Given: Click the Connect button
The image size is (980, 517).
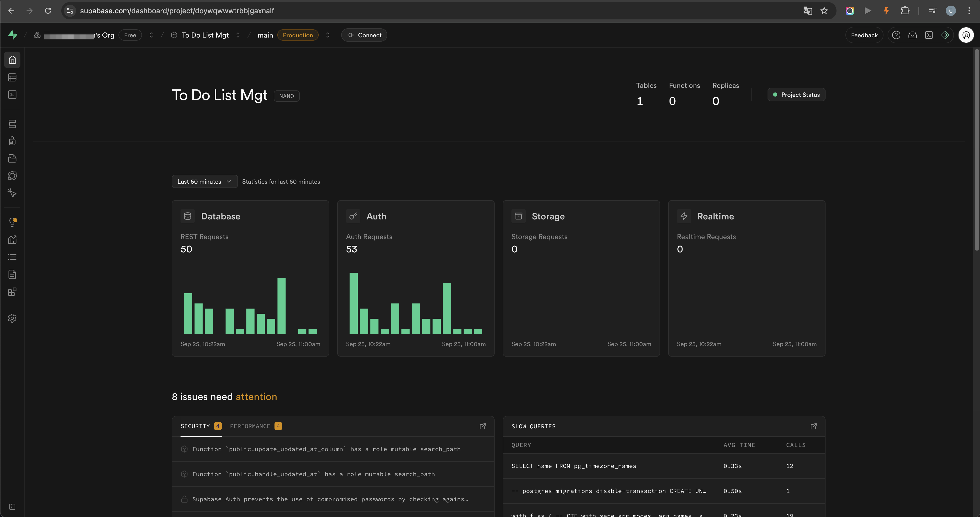Looking at the screenshot, I should point(364,35).
